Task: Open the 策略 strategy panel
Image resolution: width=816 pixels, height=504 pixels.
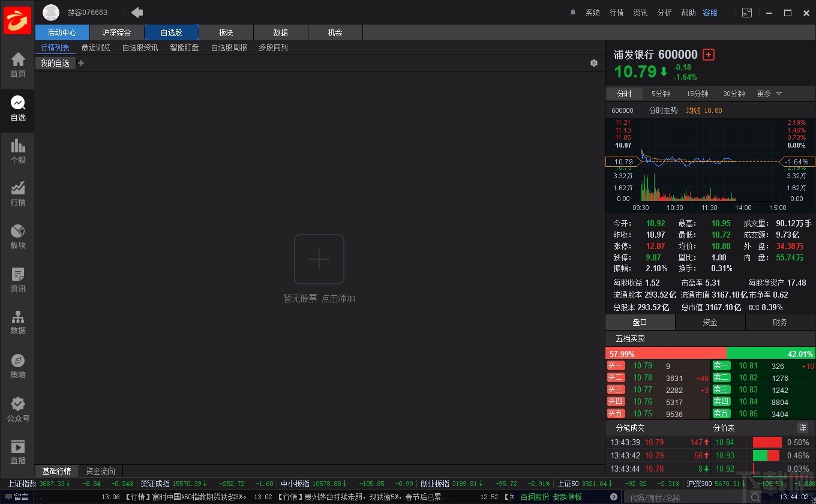Action: (x=17, y=365)
